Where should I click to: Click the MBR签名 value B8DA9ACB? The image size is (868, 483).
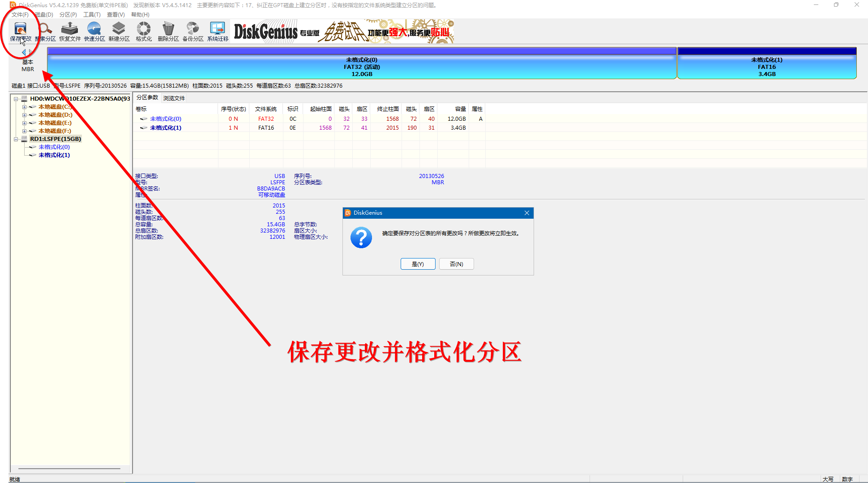(271, 189)
